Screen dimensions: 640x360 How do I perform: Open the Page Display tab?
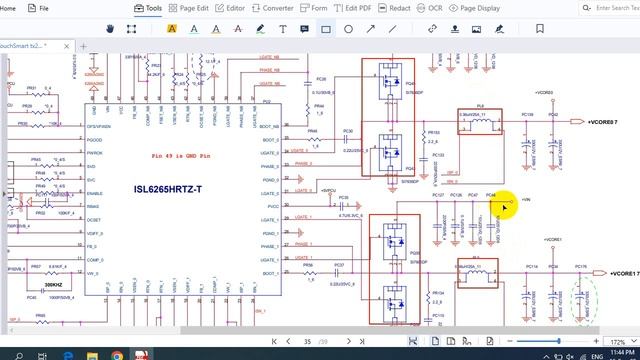coord(475,8)
